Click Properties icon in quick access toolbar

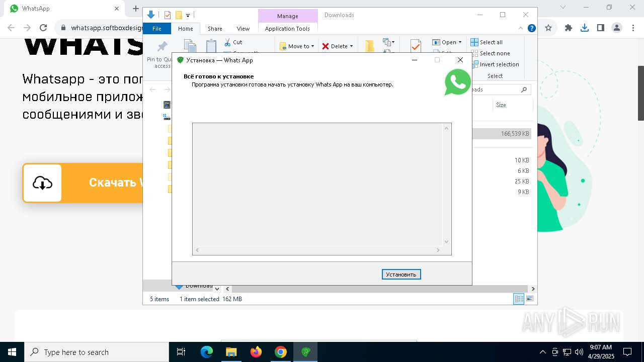(168, 15)
